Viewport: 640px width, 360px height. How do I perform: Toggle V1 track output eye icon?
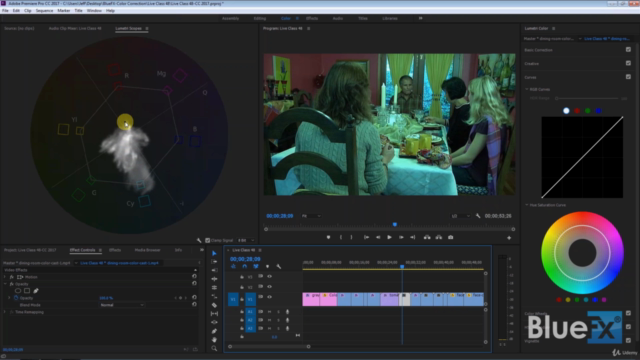pos(269,297)
